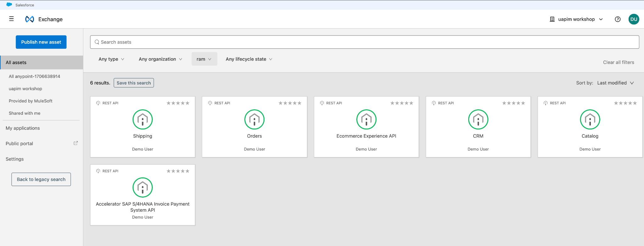Click Clear all filters link
The height and width of the screenshot is (246, 644).
click(x=618, y=62)
